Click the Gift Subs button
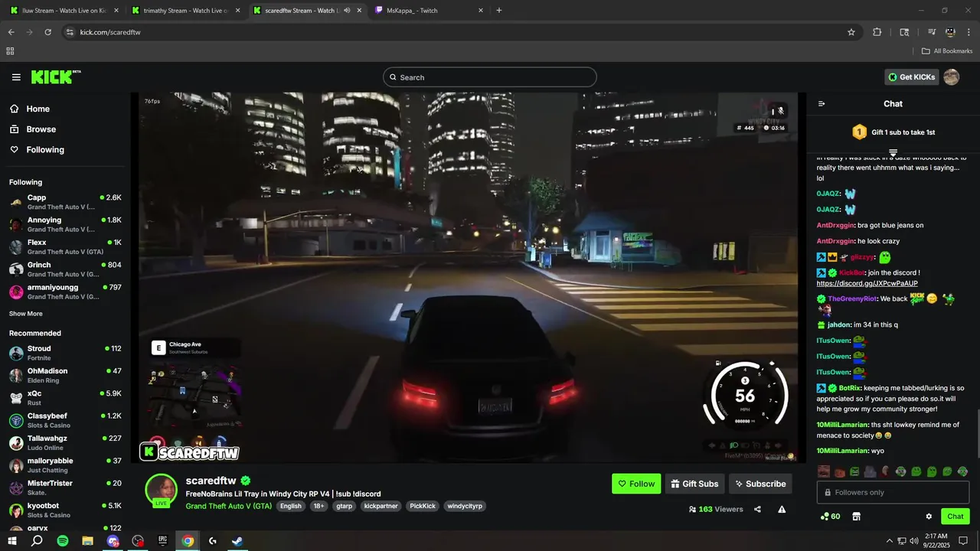Image resolution: width=980 pixels, height=551 pixels. pyautogui.click(x=695, y=484)
